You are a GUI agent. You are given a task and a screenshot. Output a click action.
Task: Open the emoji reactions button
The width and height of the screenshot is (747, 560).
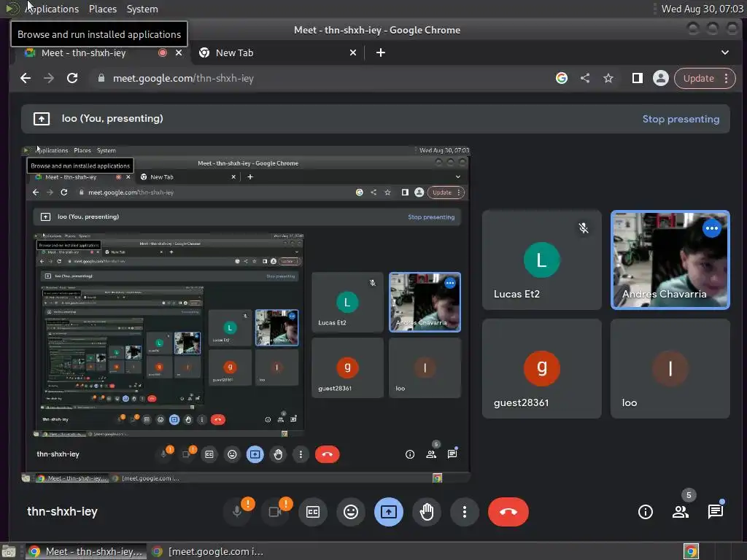[351, 512]
